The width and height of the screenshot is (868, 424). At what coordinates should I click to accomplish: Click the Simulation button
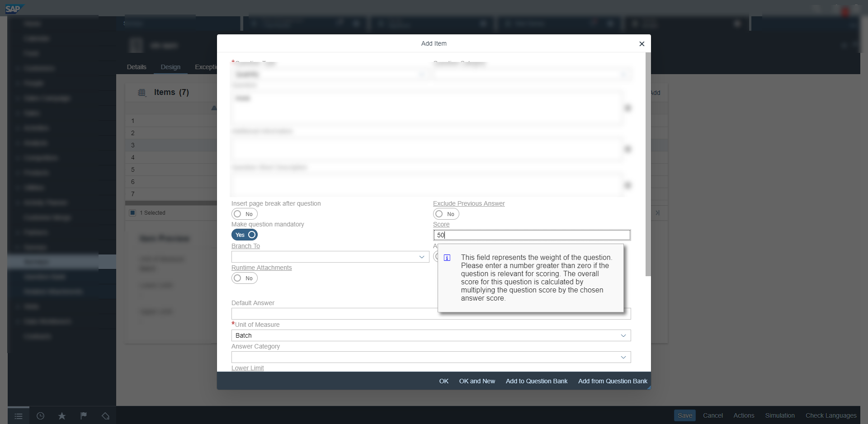[x=780, y=415]
